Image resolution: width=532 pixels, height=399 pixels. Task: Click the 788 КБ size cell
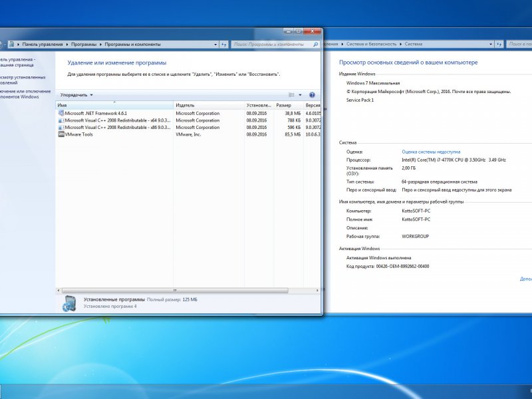(x=294, y=120)
